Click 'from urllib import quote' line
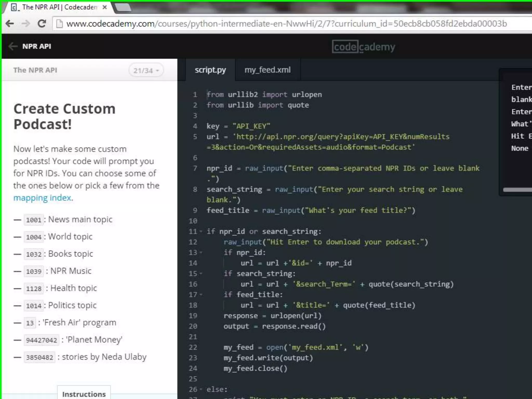 [258, 105]
